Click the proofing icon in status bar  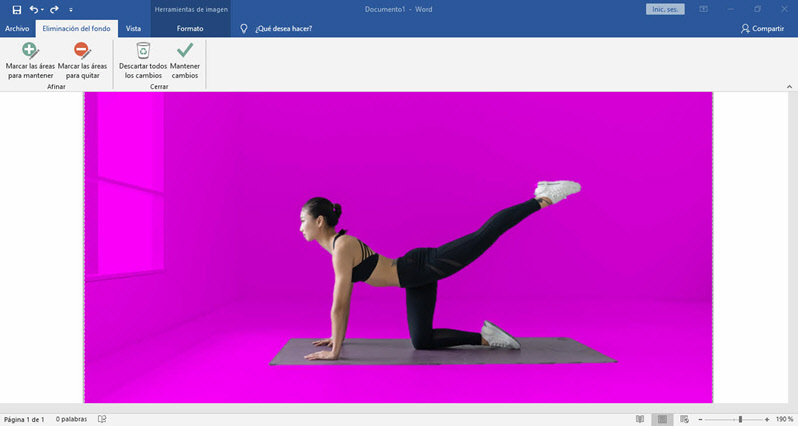point(102,419)
